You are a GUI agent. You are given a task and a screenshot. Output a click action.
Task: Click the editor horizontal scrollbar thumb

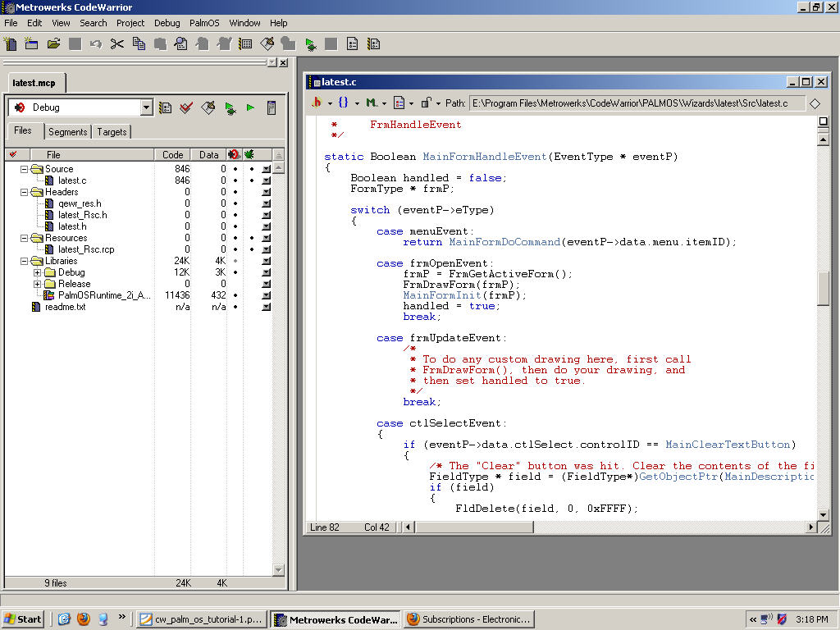(x=475, y=527)
